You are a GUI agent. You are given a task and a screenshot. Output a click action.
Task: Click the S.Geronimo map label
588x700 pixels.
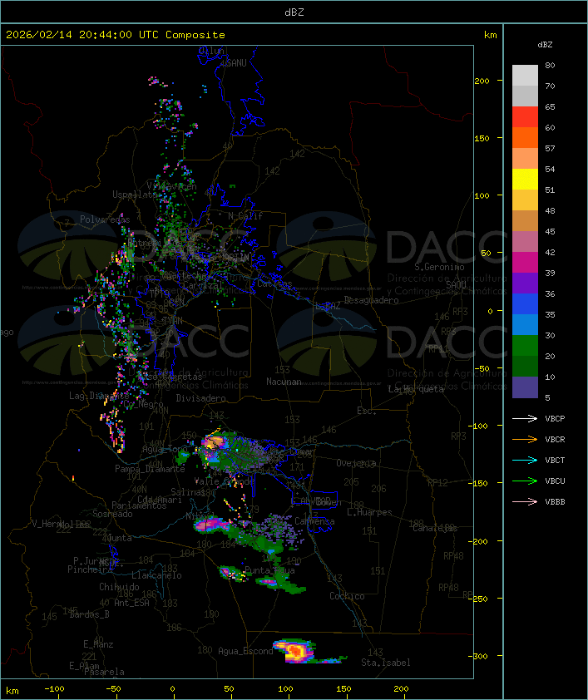click(439, 267)
